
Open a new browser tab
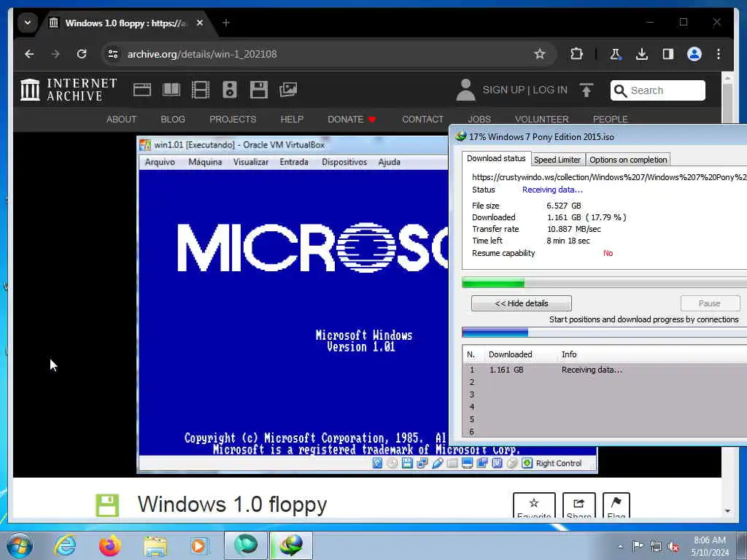(x=226, y=23)
